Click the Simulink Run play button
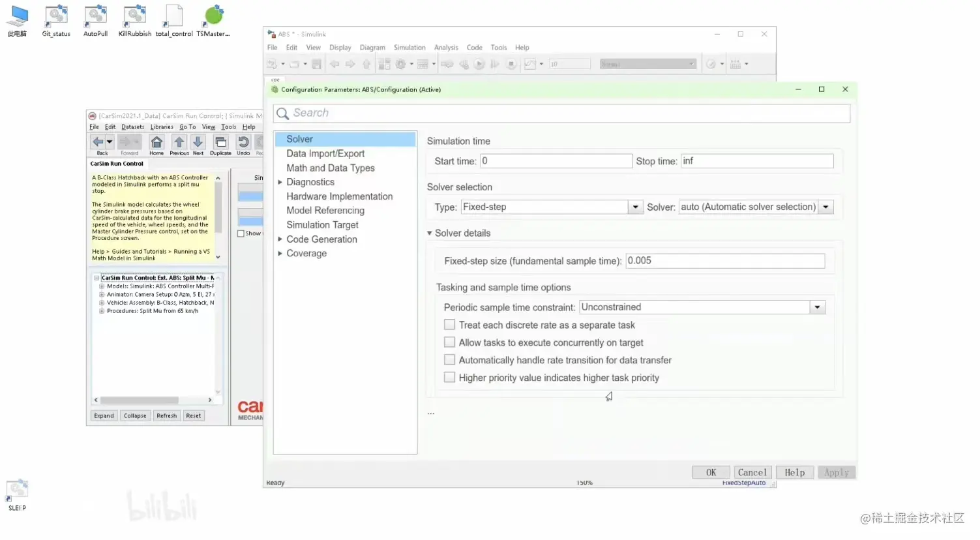Screen dimensions: 980x540 coord(479,64)
